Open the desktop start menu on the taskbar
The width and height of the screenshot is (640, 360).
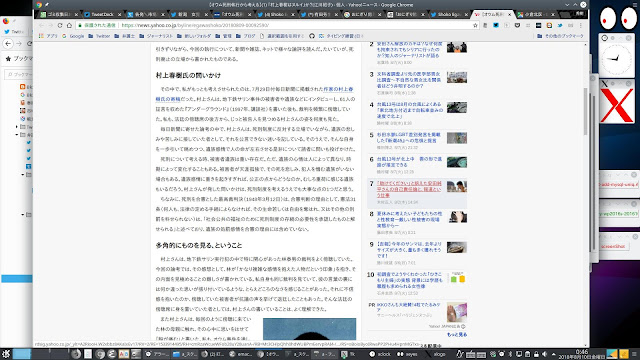click(x=6, y=354)
